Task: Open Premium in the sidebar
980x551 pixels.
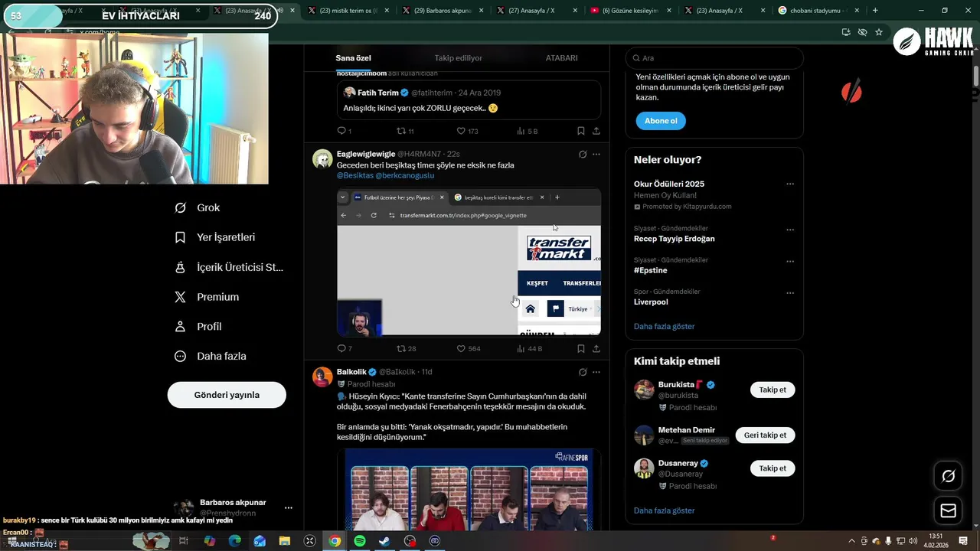Action: coord(207,297)
